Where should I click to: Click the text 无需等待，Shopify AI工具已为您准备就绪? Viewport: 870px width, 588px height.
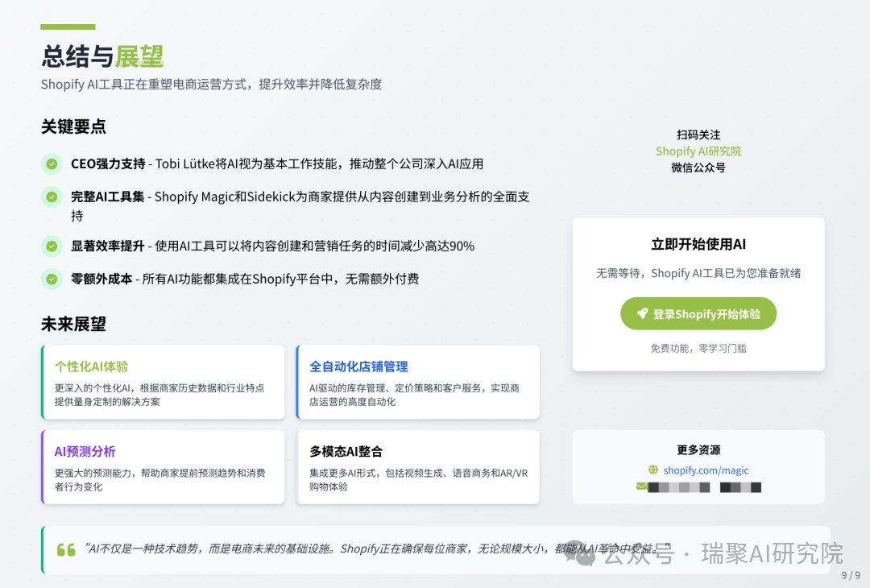[698, 273]
